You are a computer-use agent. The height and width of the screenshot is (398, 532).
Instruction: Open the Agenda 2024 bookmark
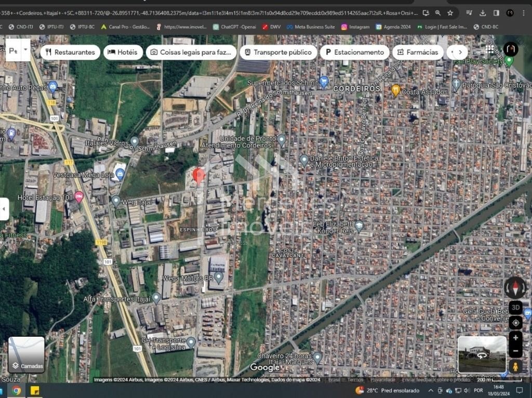click(393, 27)
